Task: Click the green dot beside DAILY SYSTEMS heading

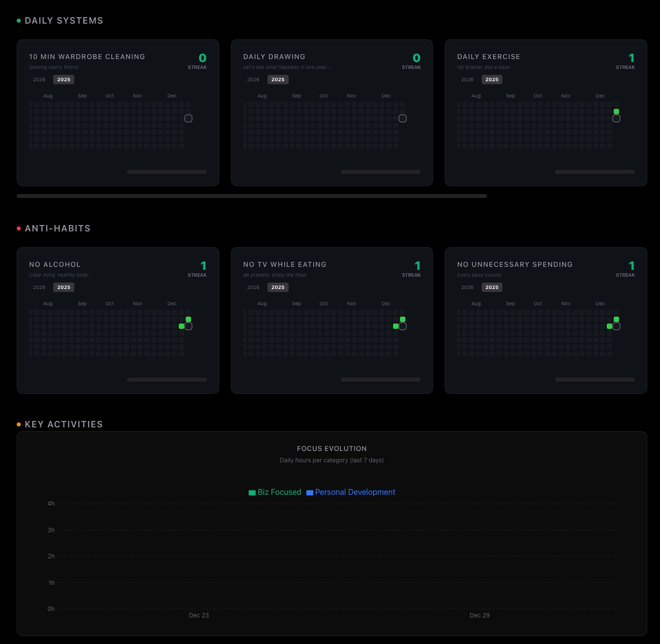Action: [19, 20]
